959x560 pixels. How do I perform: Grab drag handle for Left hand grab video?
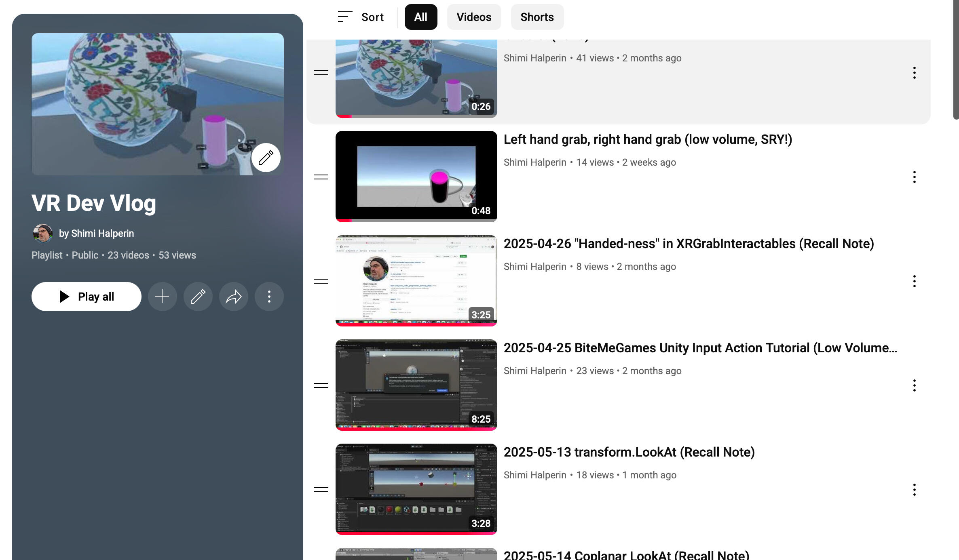(x=321, y=177)
